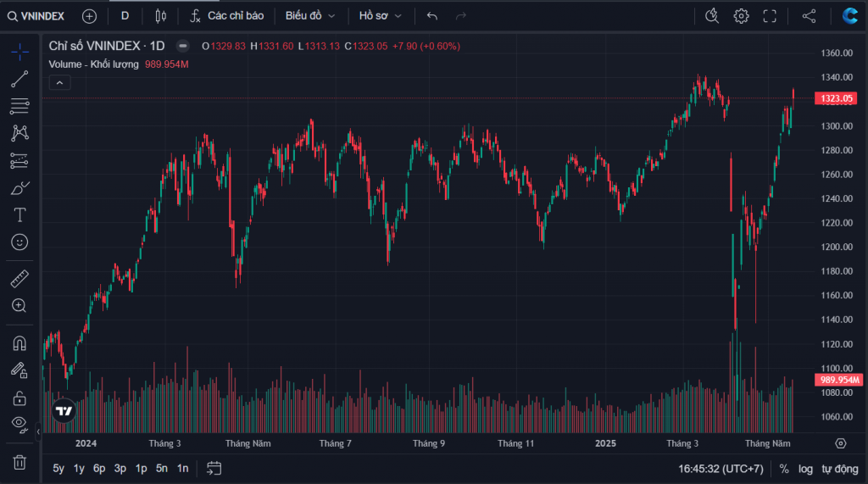Toggle stay in drawing mode
The image size is (868, 484).
[x=19, y=370]
